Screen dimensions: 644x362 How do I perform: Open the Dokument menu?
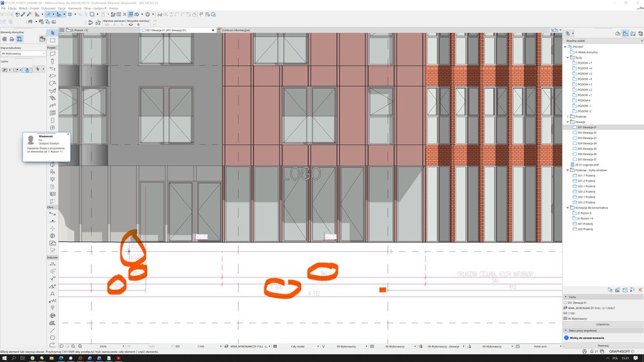tap(48, 8)
